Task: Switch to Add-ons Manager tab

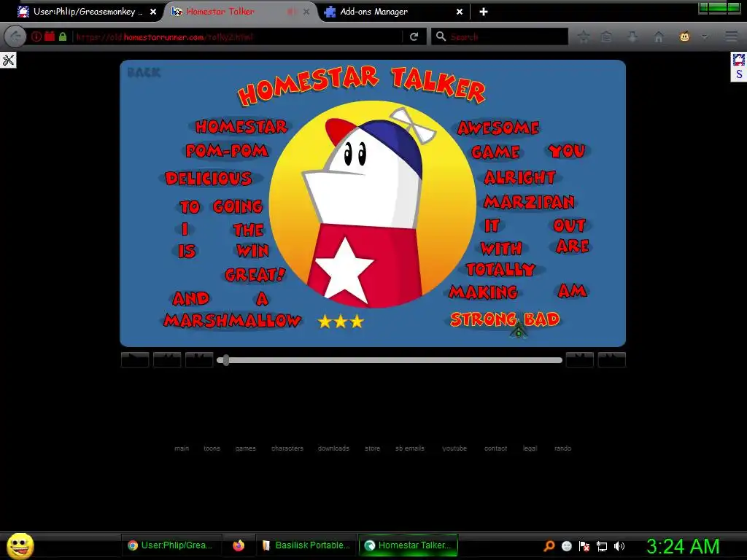Action: tap(373, 12)
